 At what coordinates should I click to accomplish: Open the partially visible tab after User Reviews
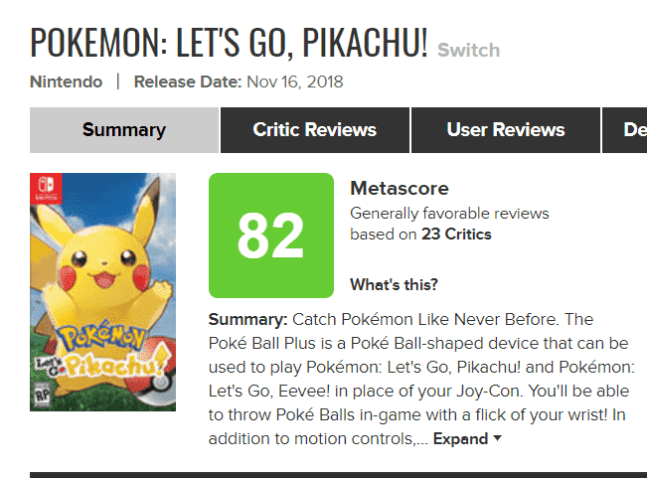click(x=628, y=130)
